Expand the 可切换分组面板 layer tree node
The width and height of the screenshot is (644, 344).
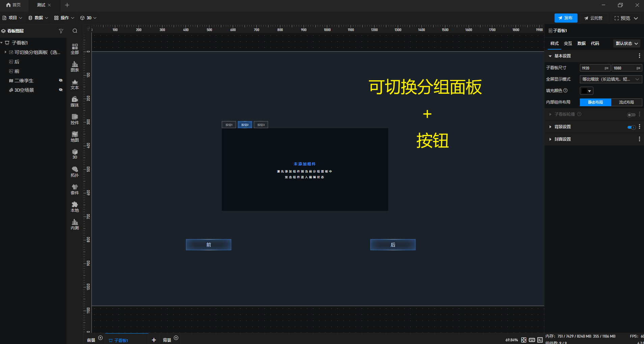(x=5, y=52)
